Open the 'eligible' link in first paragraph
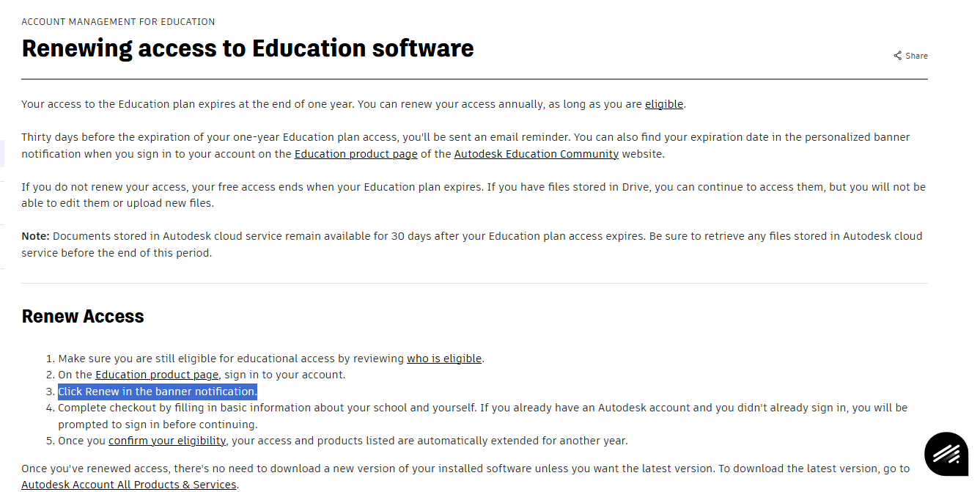 tap(664, 104)
